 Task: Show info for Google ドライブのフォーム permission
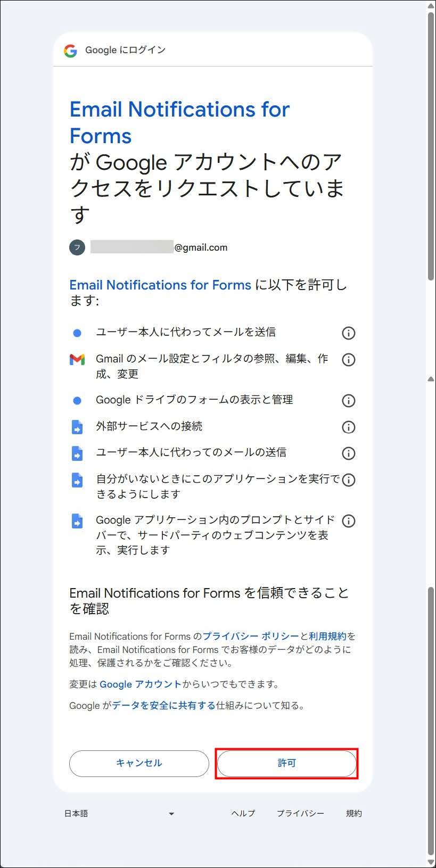point(348,401)
